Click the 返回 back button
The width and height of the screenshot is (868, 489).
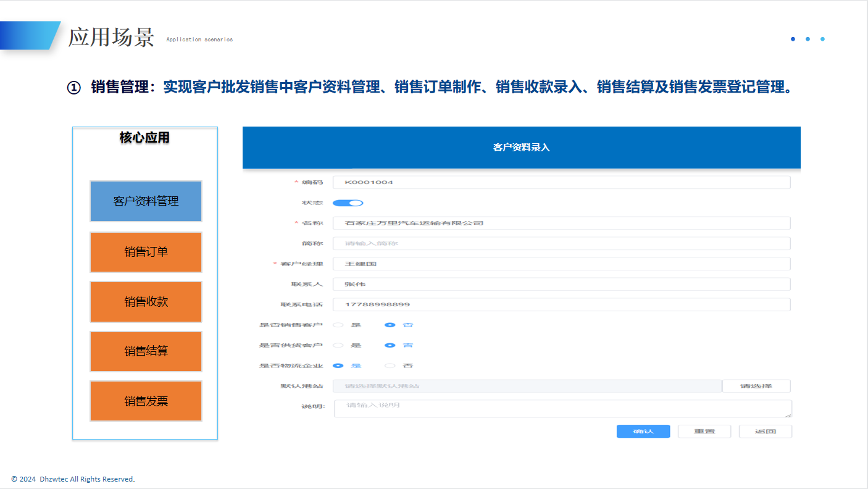coord(766,431)
